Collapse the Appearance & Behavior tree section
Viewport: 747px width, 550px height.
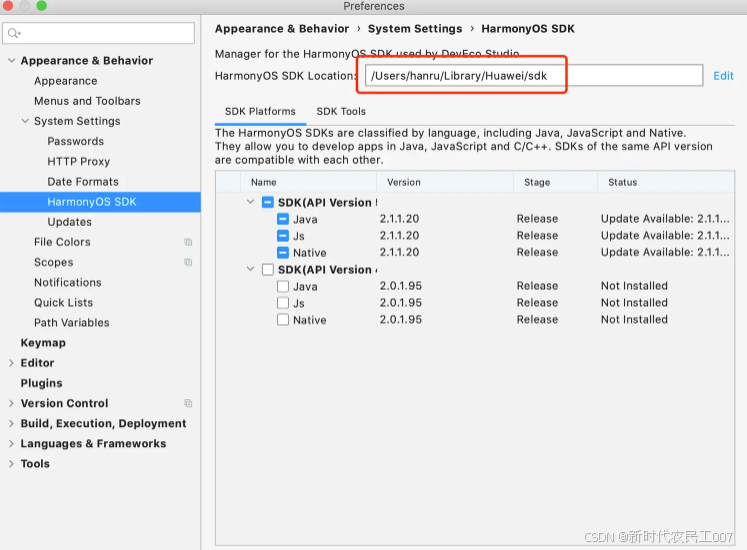[12, 61]
